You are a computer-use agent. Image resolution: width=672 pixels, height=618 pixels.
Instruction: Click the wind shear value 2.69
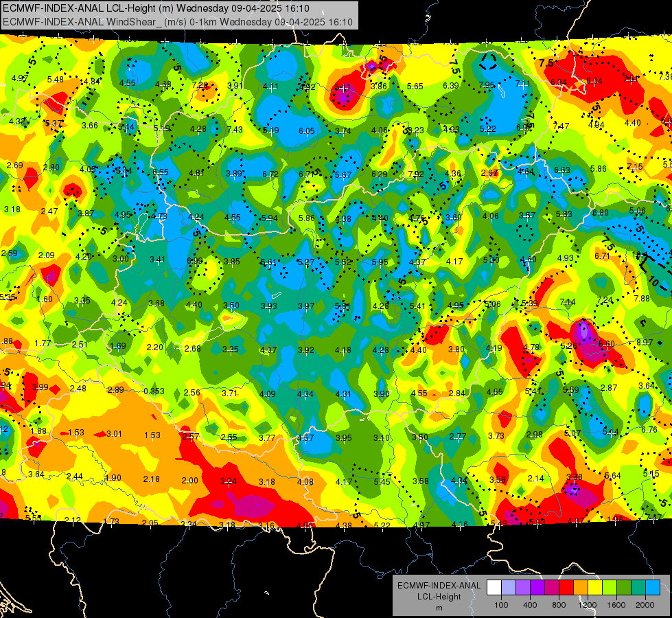[x=15, y=165]
